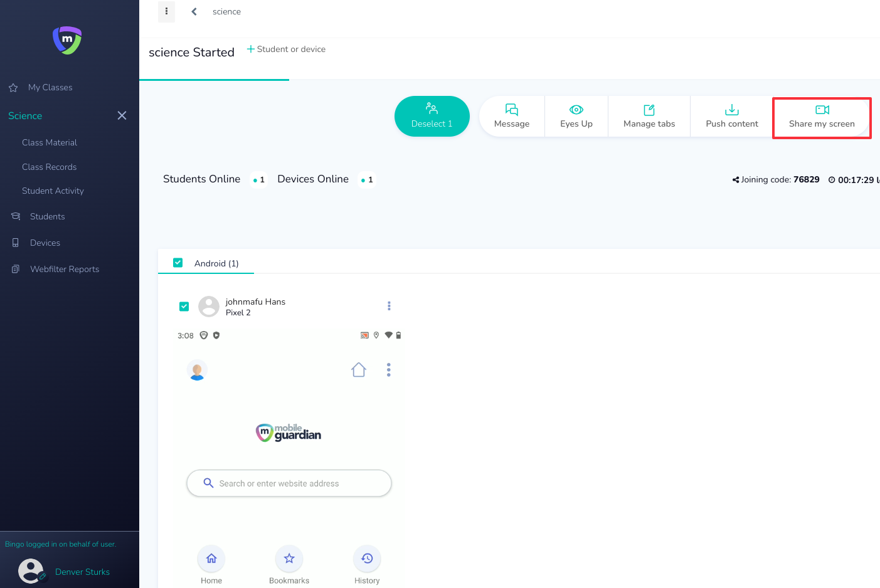Open Class Material
This screenshot has width=880, height=588.
pyautogui.click(x=50, y=143)
